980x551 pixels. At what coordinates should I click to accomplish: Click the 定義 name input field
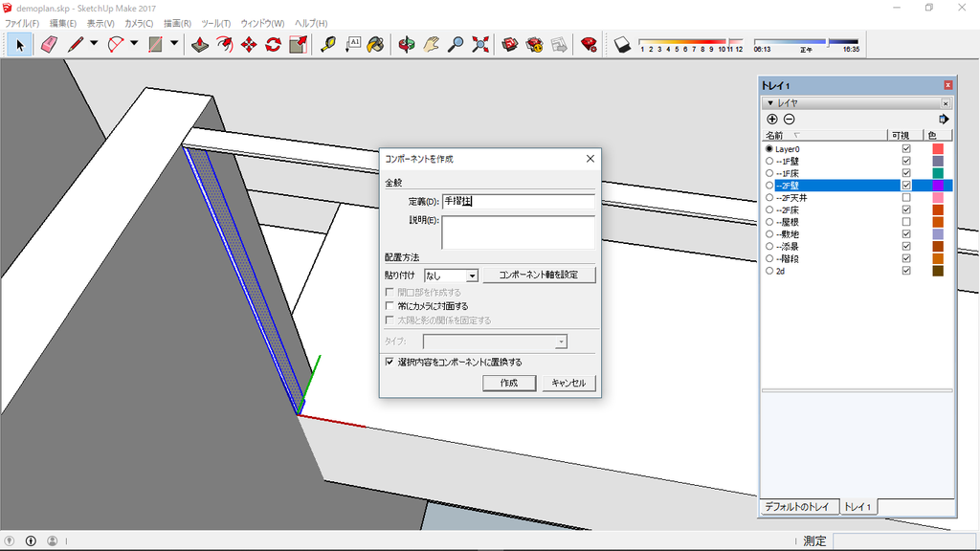[518, 201]
